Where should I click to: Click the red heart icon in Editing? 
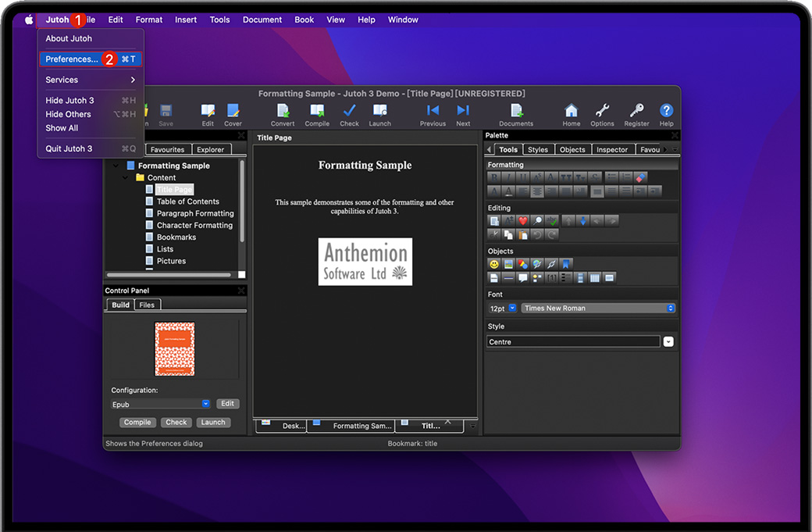[x=523, y=221]
